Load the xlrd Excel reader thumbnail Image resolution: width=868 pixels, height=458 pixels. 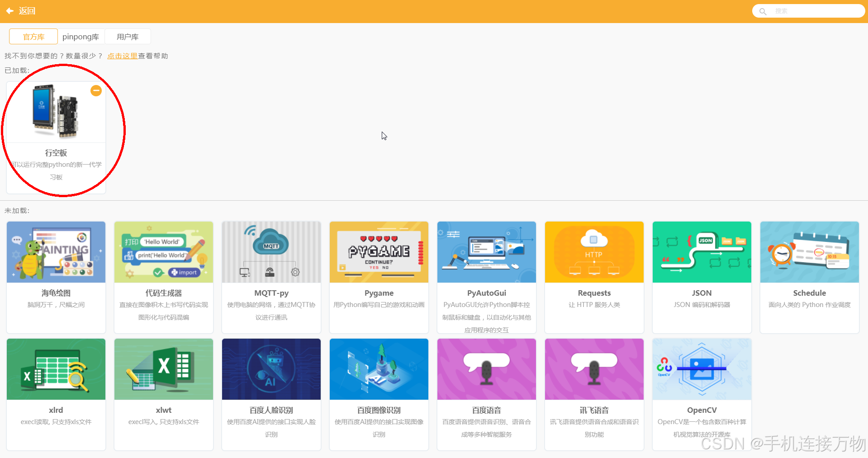[56, 369]
